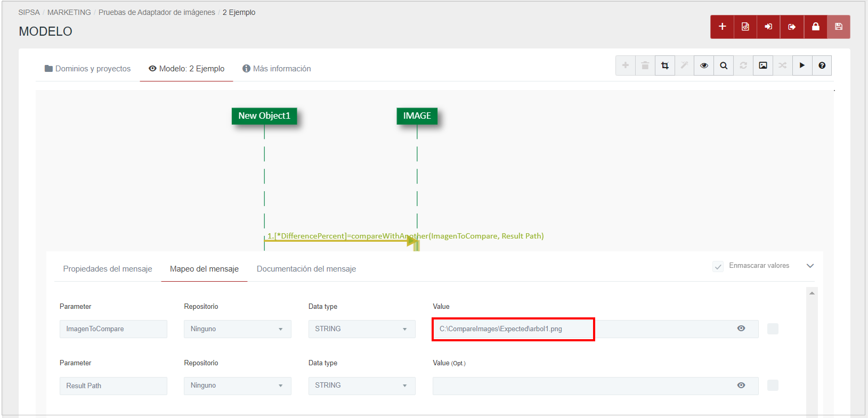The height and width of the screenshot is (418, 868).
Task: Open help via the question mark icon
Action: (x=822, y=65)
